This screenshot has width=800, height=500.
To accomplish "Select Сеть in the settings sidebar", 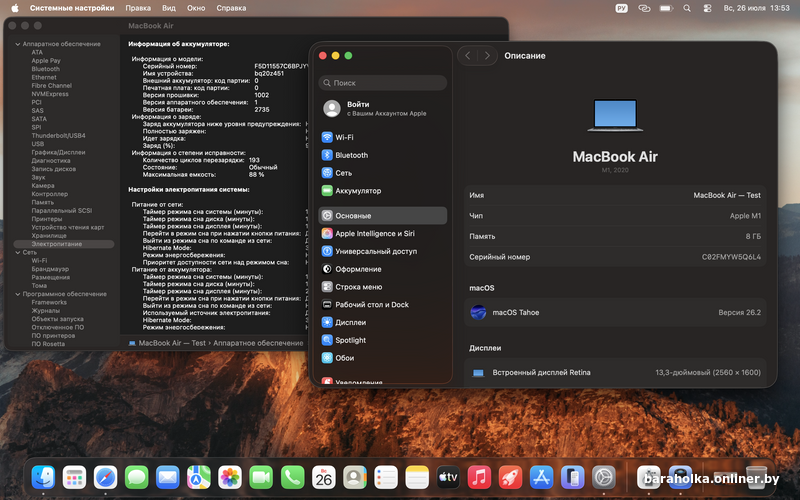I will pyautogui.click(x=383, y=173).
